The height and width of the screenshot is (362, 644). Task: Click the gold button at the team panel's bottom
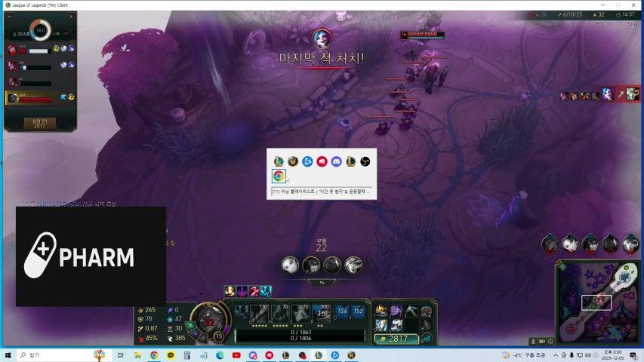pos(39,124)
